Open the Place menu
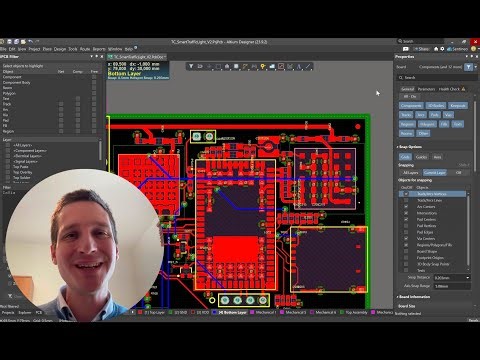The width and height of the screenshot is (480, 360). pos(47,49)
